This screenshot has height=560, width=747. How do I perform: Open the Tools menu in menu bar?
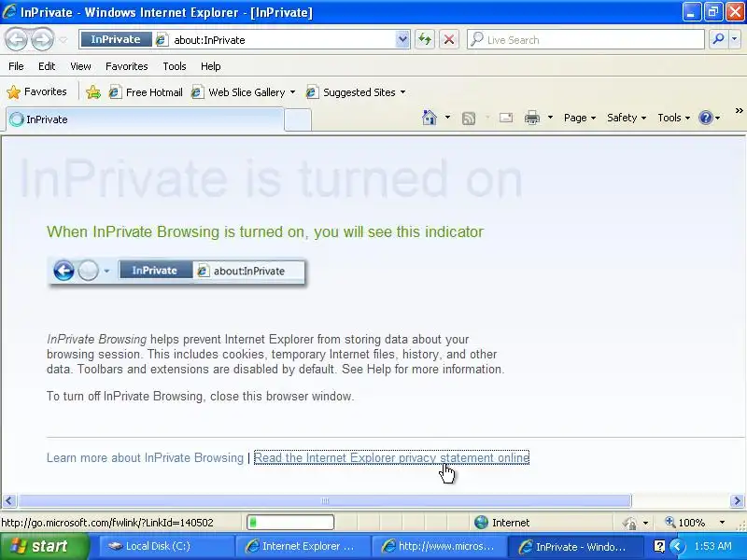point(175,66)
